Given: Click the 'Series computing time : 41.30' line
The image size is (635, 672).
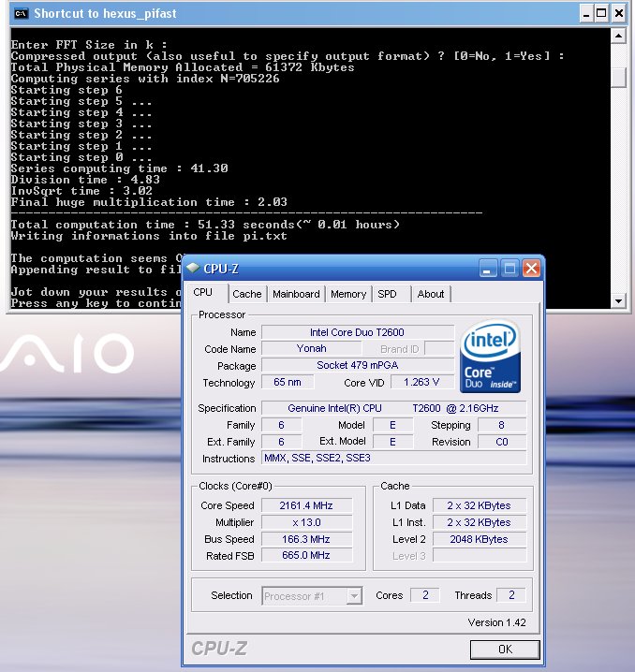Looking at the screenshot, I should [119, 168].
